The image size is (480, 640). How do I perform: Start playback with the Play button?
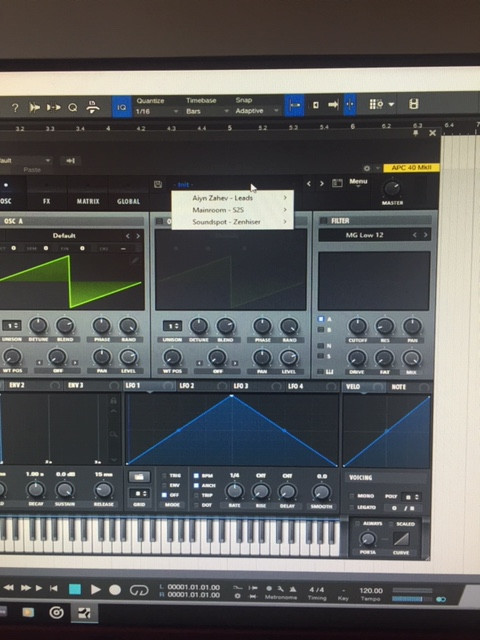96,589
